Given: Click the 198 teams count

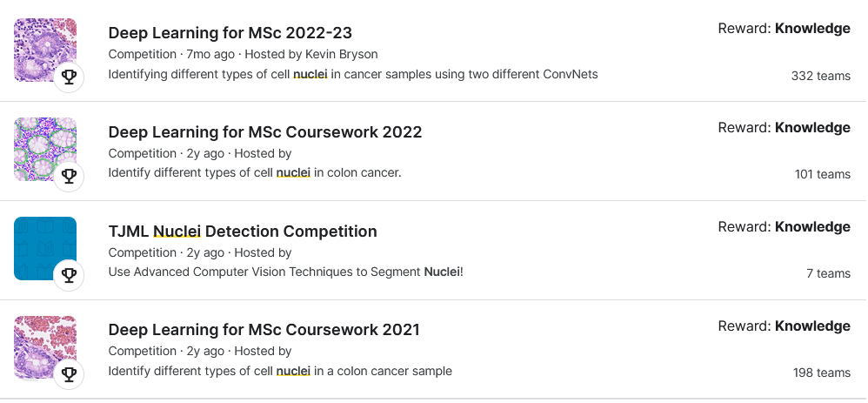Looking at the screenshot, I should coord(822,373).
